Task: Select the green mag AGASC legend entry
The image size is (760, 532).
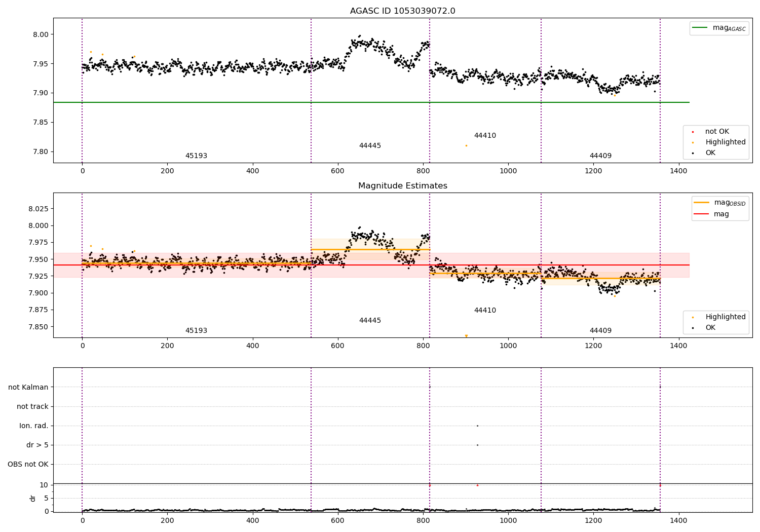Action: click(719, 28)
